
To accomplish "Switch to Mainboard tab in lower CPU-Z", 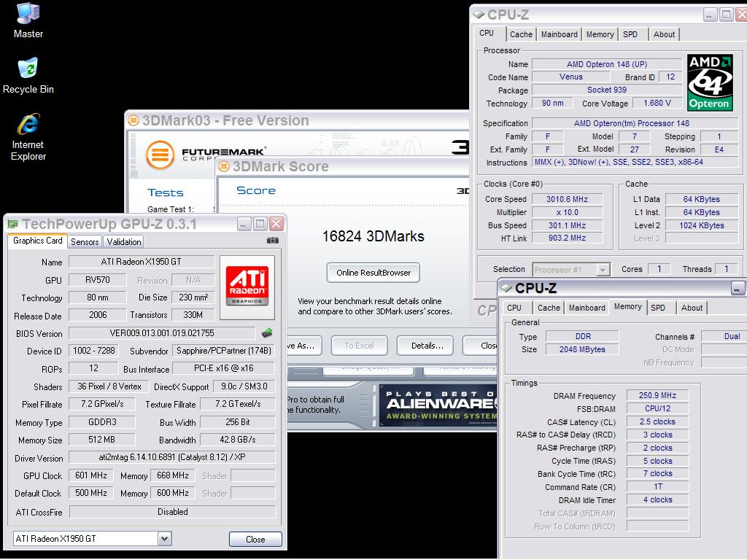I will [x=587, y=308].
